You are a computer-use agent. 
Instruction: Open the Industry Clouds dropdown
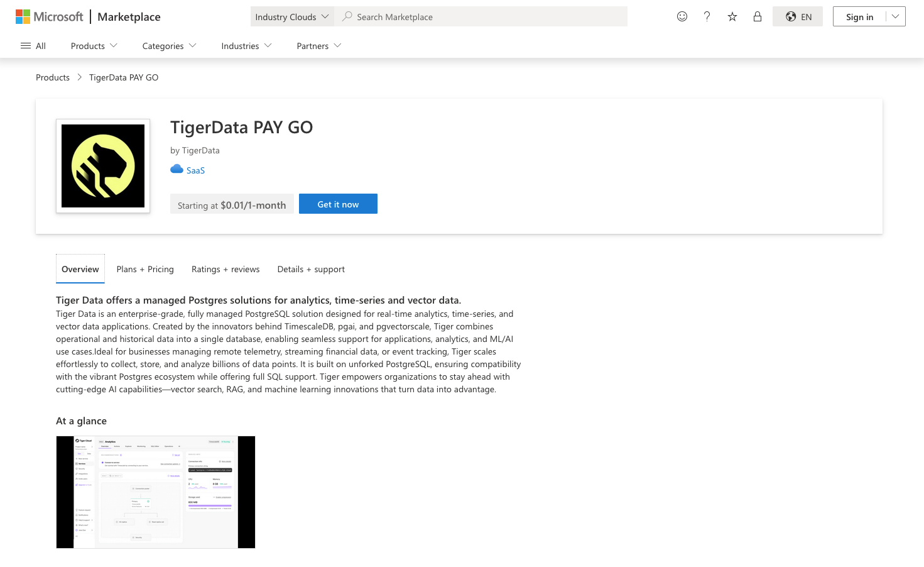[x=291, y=16]
